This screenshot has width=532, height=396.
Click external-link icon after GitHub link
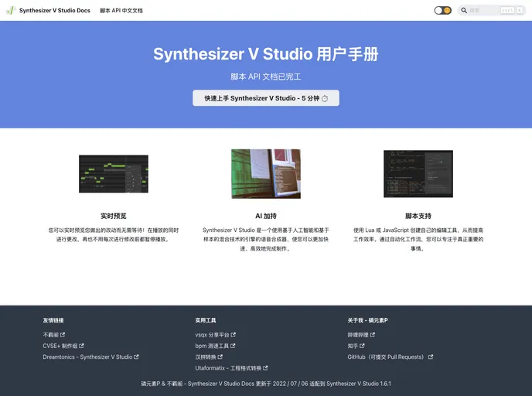point(431,357)
